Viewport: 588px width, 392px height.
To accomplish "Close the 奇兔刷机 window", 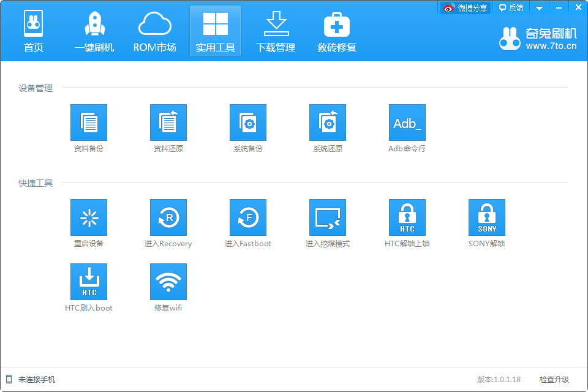I will click(x=578, y=7).
